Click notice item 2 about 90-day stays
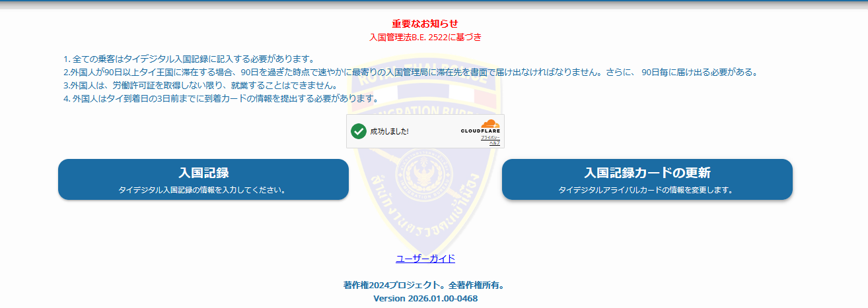 click(410, 73)
